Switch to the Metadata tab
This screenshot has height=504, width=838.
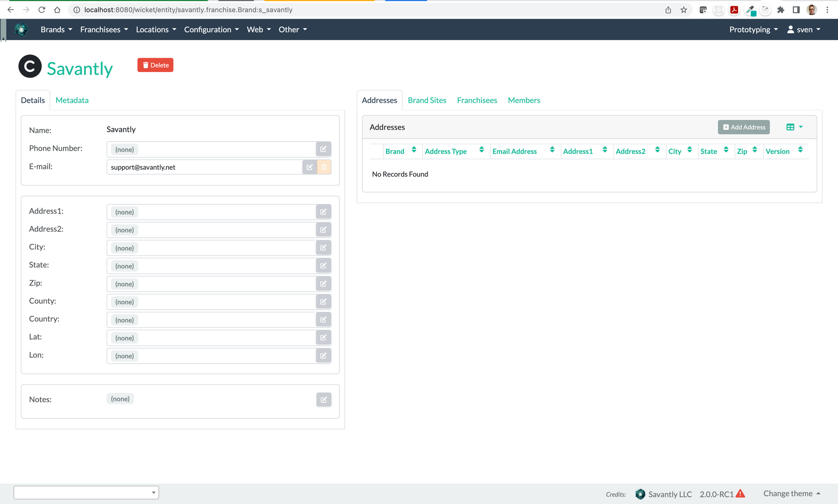click(x=72, y=100)
